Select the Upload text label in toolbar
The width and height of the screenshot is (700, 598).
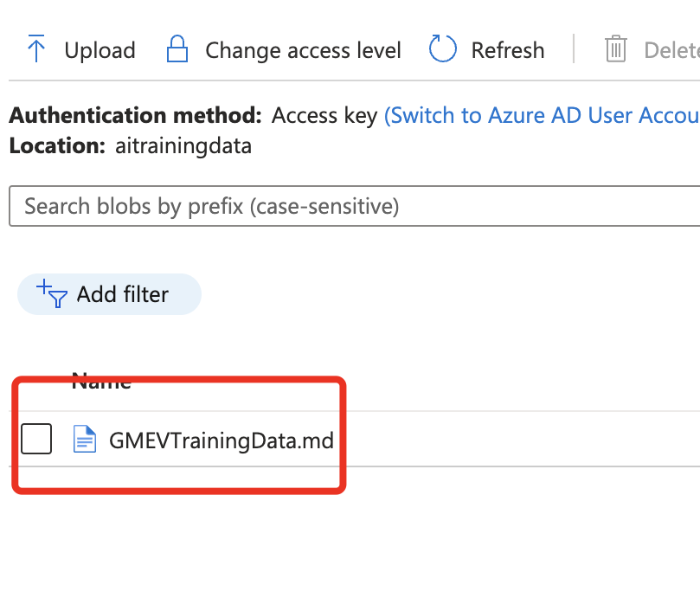(100, 50)
